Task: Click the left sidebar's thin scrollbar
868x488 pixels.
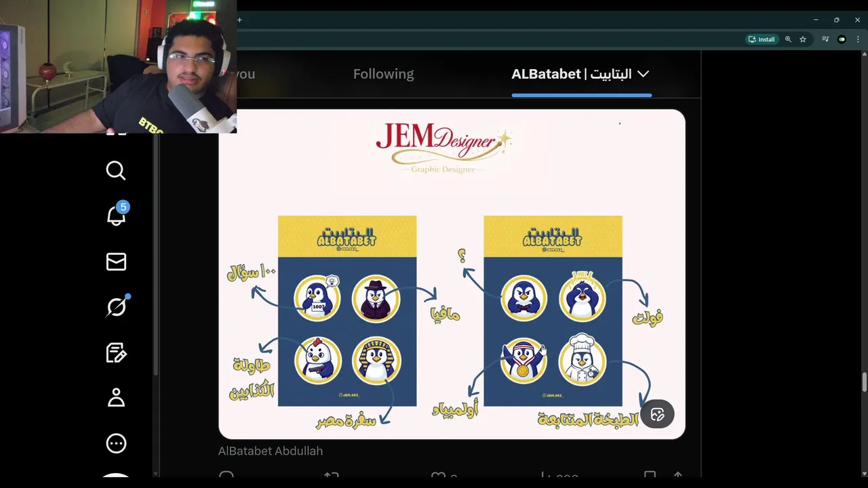Action: tap(155, 254)
